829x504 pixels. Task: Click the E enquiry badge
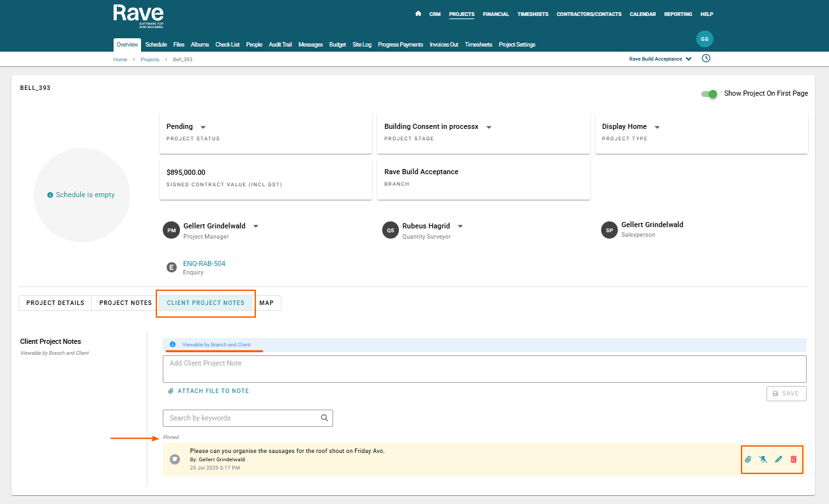click(171, 267)
